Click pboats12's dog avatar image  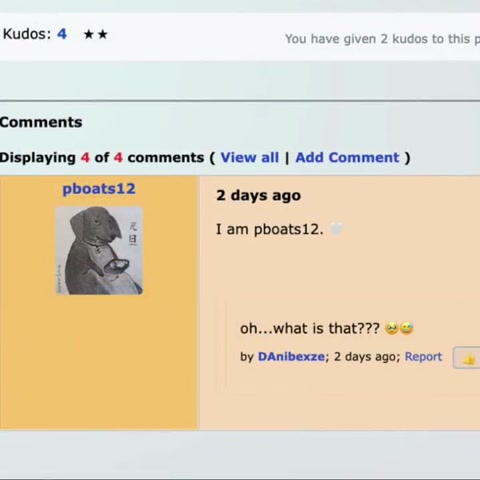pyautogui.click(x=99, y=250)
